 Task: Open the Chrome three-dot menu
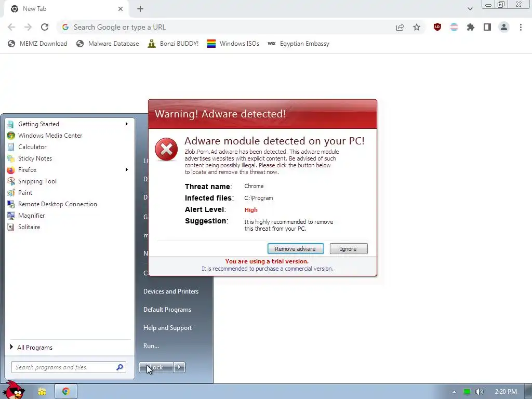click(x=521, y=27)
